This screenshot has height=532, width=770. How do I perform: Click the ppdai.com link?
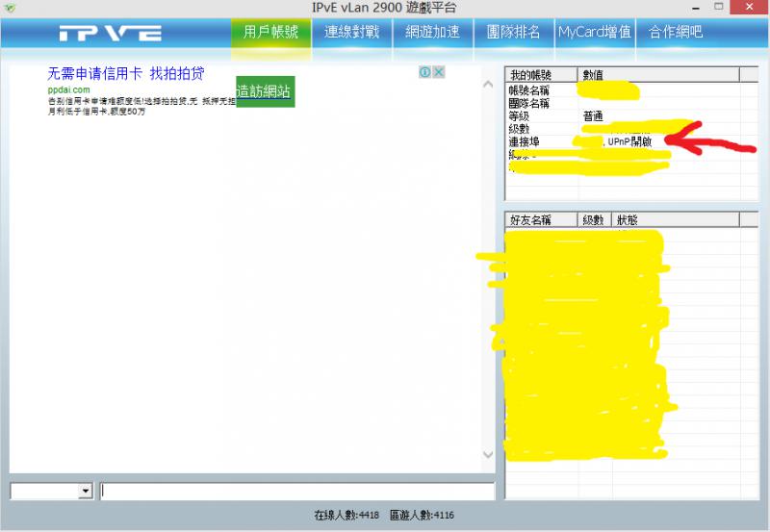click(68, 89)
